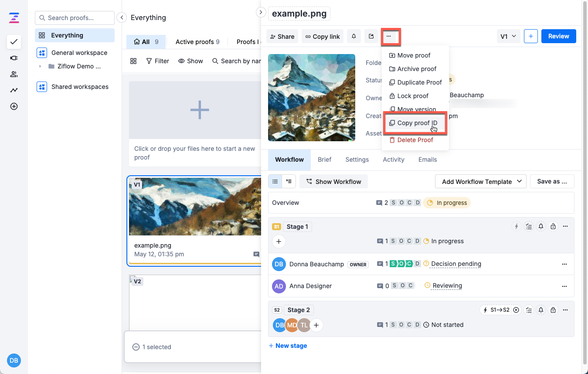Click the new proof drop zone plus area
The height and width of the screenshot is (374, 588).
click(200, 110)
